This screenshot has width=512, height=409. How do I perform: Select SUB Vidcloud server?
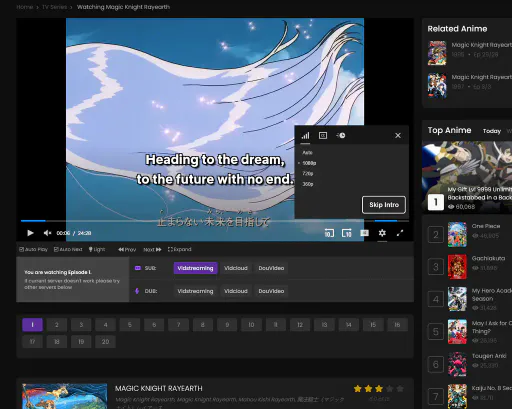click(x=236, y=268)
